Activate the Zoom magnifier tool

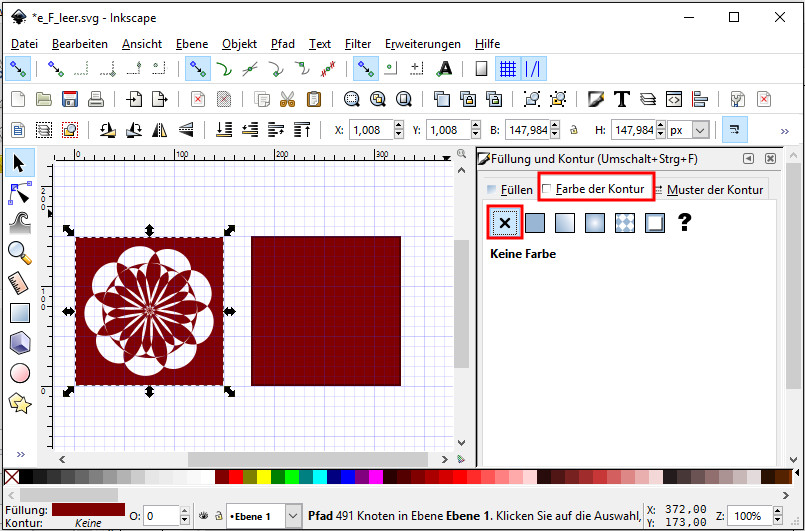click(20, 253)
